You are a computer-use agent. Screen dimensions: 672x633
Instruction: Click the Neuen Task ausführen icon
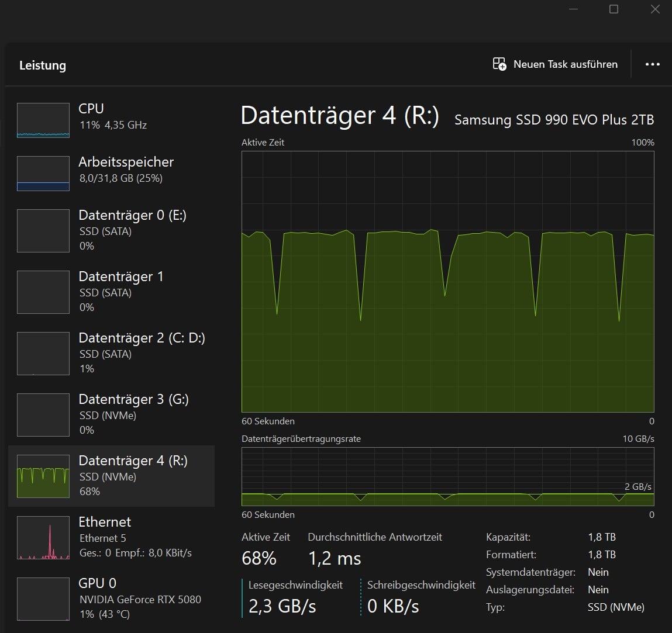(499, 64)
